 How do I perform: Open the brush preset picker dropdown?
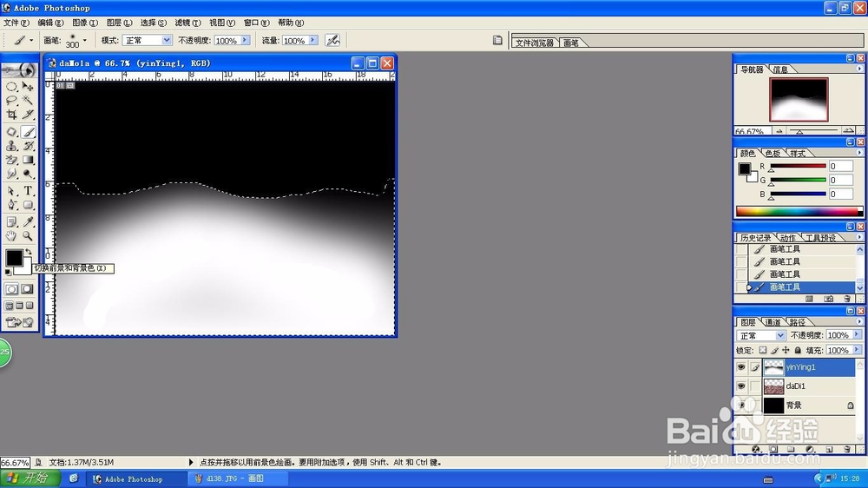[x=85, y=41]
